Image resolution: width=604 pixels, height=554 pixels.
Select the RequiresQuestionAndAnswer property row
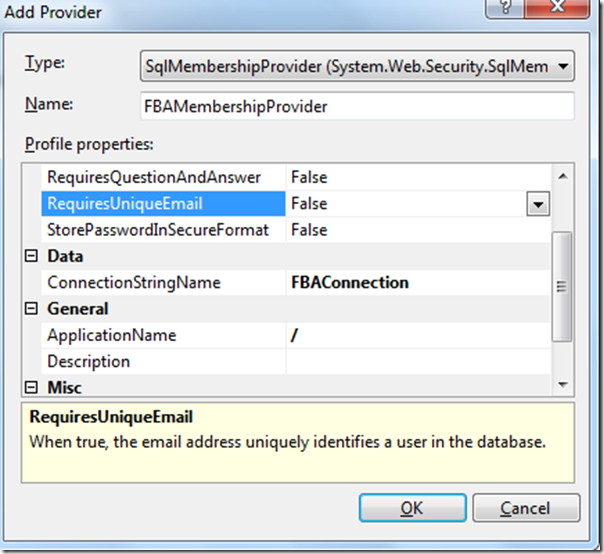(x=153, y=177)
